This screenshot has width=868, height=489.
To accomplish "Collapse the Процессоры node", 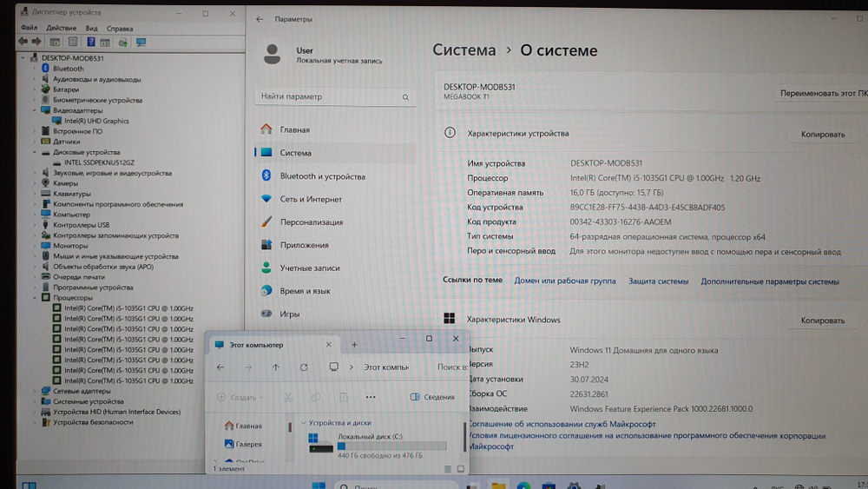I will coord(35,297).
